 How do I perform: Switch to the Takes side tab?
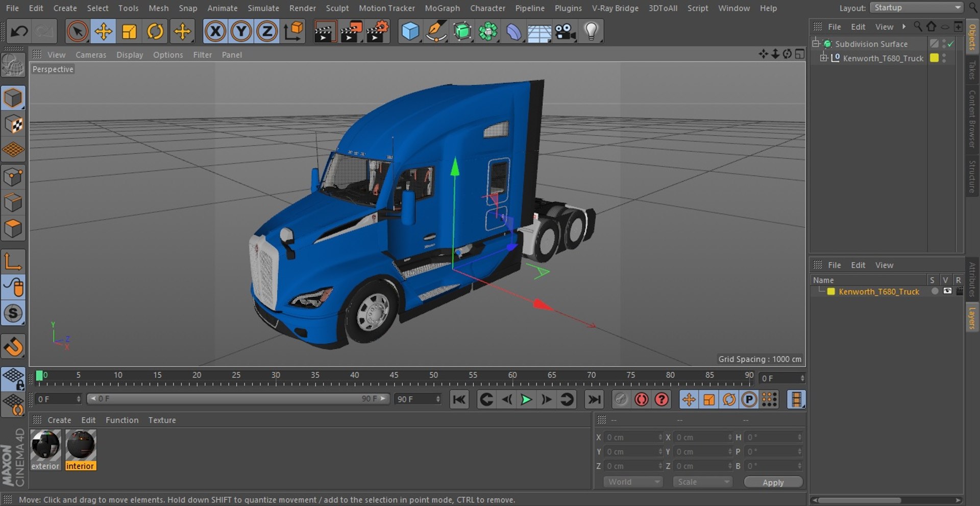point(972,70)
